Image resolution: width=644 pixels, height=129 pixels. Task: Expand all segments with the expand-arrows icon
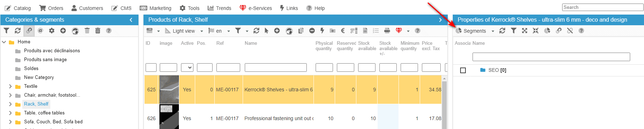(x=525, y=31)
